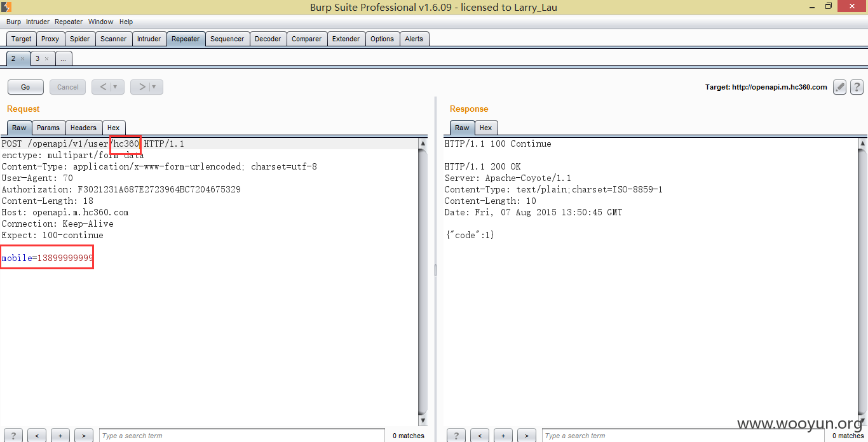
Task: Click request pane scrollbar down arrow
Action: 423,420
